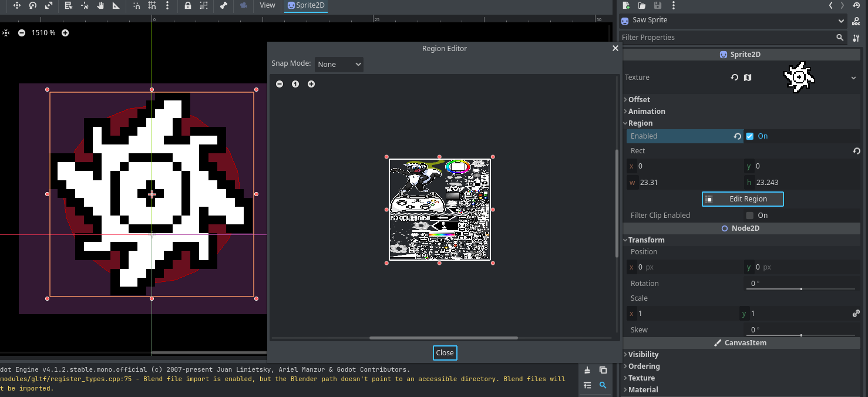Toggle smart snapping in the viewport toolbar

coord(136,5)
